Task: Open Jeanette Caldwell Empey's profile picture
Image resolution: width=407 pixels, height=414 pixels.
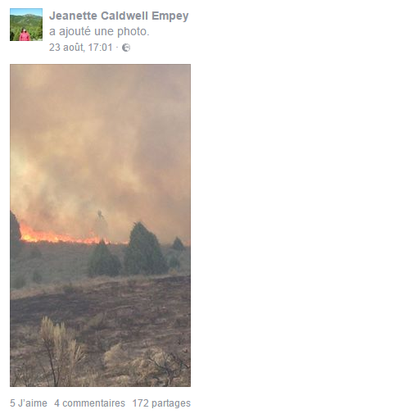Action: pyautogui.click(x=26, y=25)
